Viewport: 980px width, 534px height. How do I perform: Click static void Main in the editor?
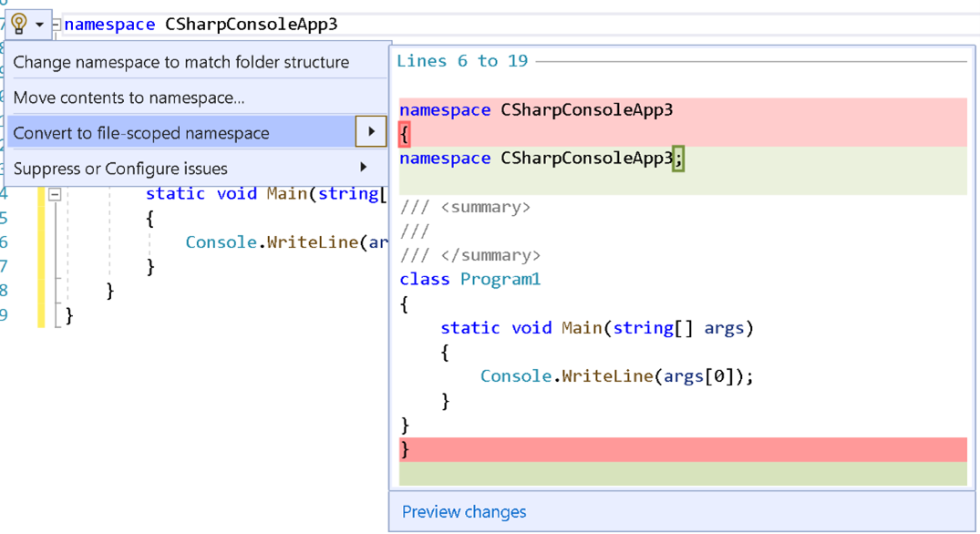click(x=229, y=193)
